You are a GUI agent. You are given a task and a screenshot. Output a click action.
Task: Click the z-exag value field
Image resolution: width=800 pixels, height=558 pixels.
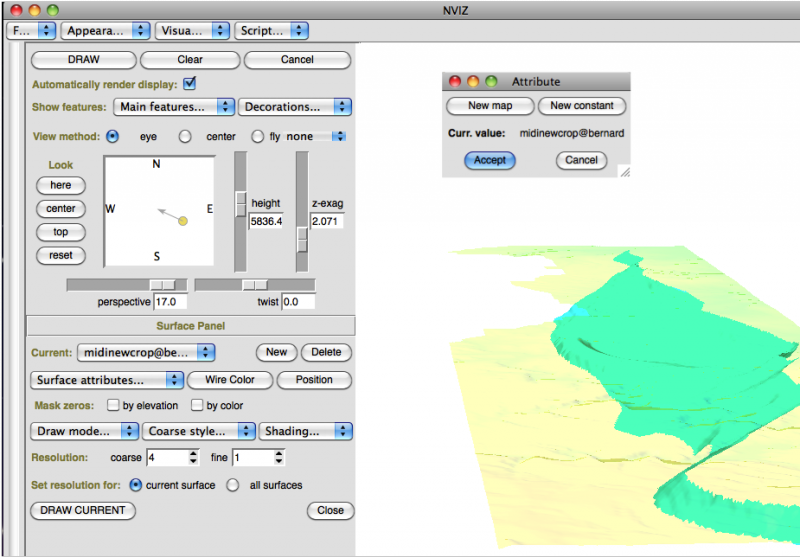[x=326, y=220]
